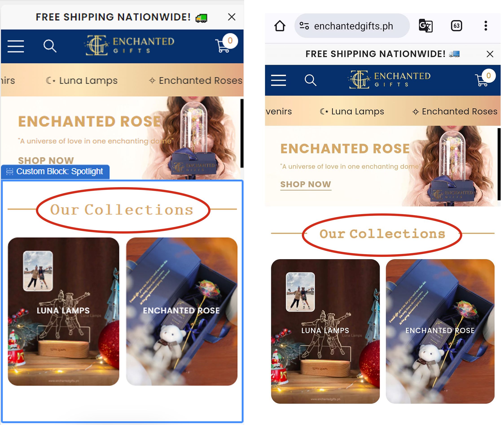The height and width of the screenshot is (425, 504).
Task: Click the underlined SHOP NOW link
Action: tap(306, 184)
